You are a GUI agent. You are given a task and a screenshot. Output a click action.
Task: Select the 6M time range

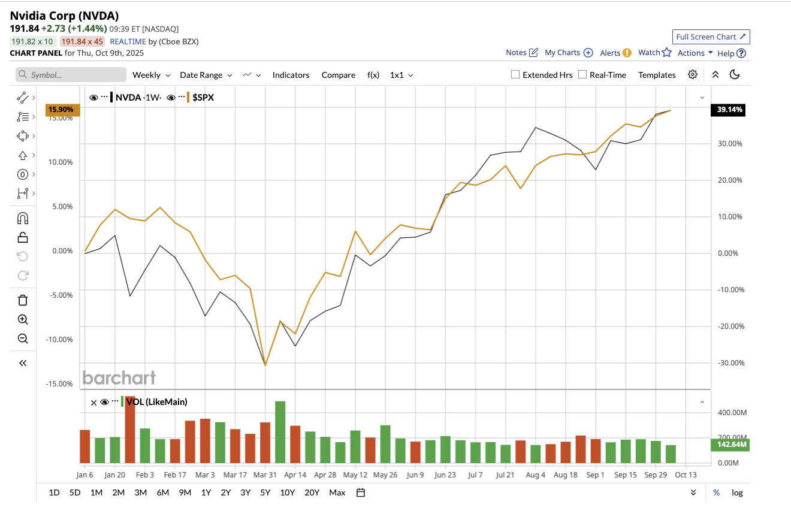pyautogui.click(x=162, y=492)
